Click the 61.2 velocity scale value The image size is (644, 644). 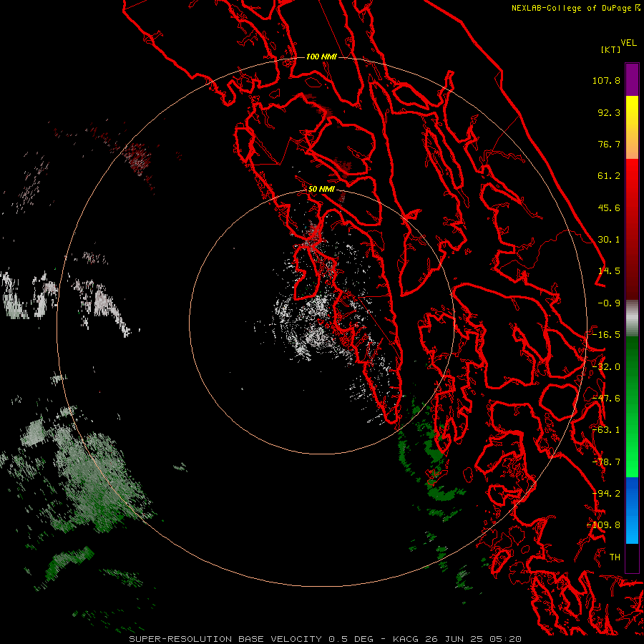click(x=609, y=176)
